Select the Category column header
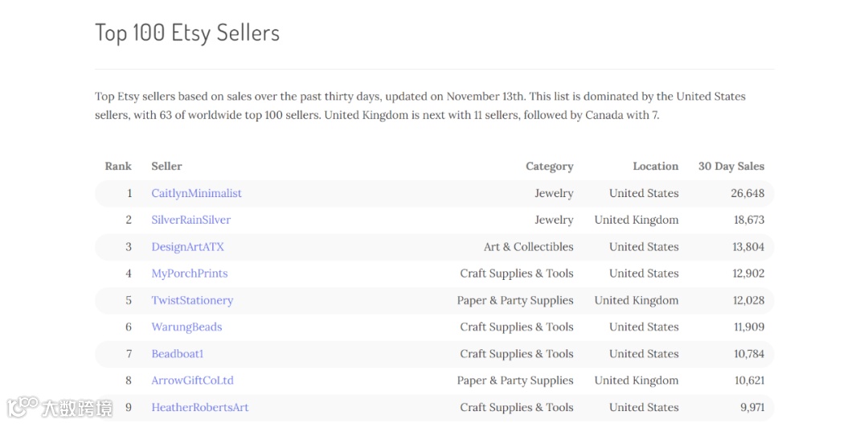 [550, 167]
